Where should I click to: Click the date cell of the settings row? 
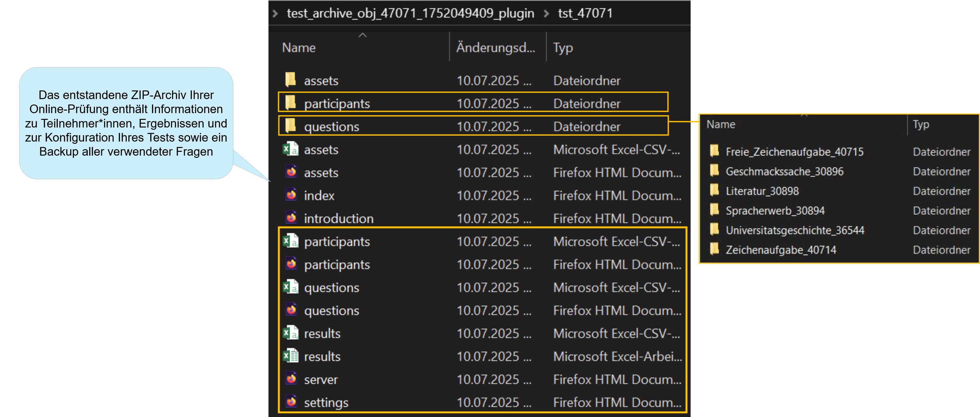[494, 403]
